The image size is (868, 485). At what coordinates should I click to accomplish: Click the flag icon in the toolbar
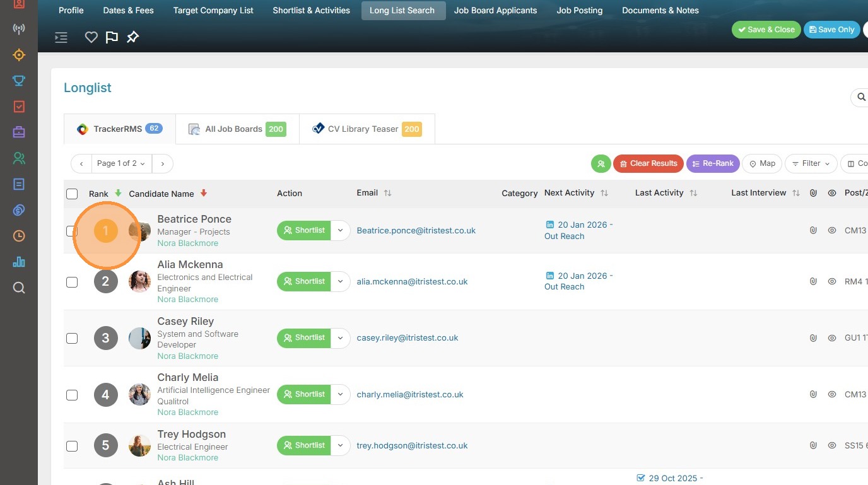[x=112, y=37]
